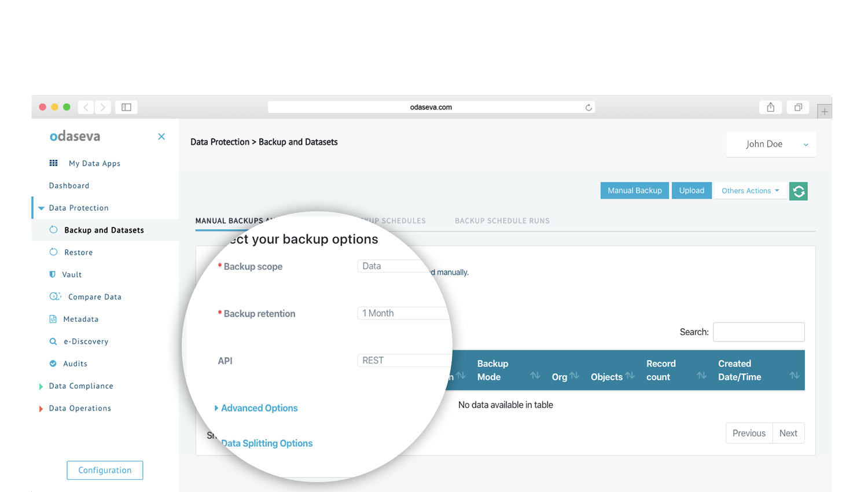This screenshot has height=492, width=868.
Task: Go back in browser history
Action: pos(86,107)
